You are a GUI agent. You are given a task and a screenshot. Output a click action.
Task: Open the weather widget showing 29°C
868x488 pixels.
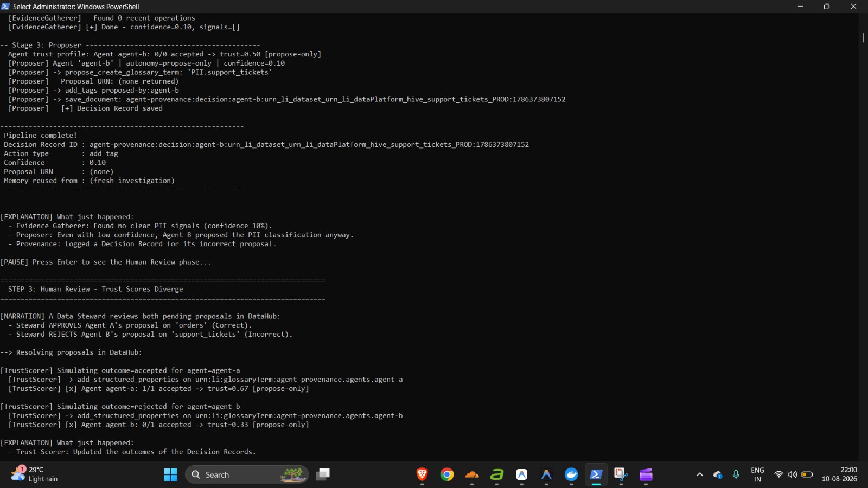(x=35, y=474)
